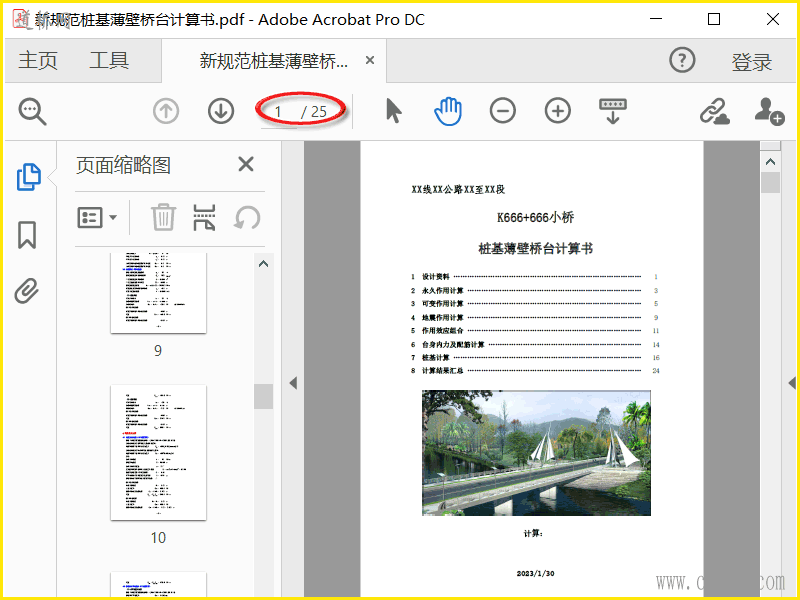Switch to the 主页 tab

pos(38,60)
